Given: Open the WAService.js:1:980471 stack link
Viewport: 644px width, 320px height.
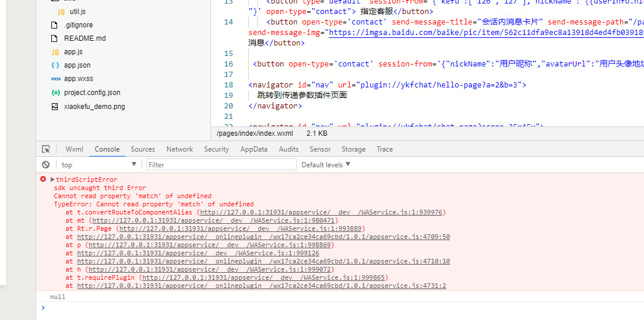Looking at the screenshot, I should (213, 220).
